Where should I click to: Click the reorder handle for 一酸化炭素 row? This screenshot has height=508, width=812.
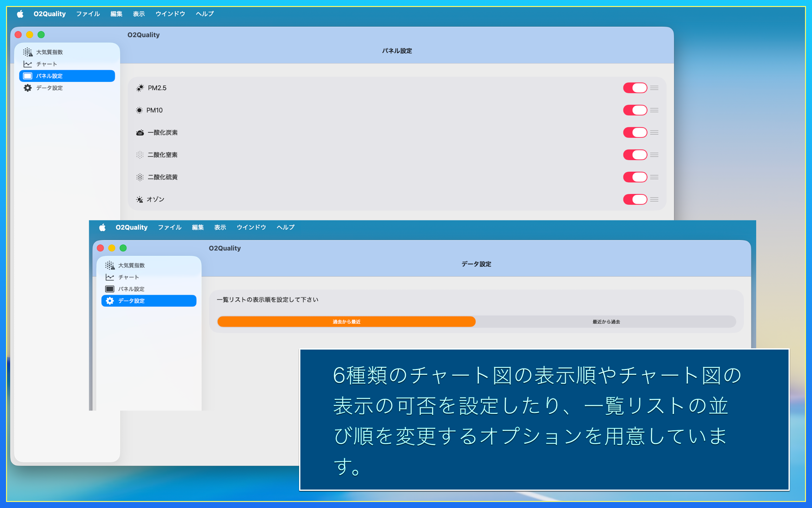(x=654, y=133)
